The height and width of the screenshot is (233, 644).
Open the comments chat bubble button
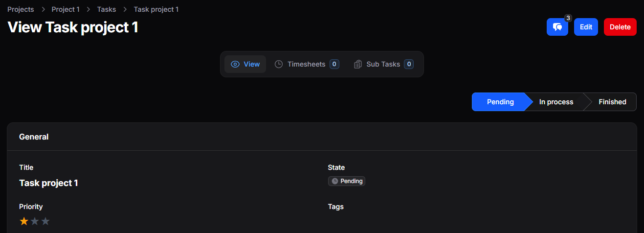tap(557, 27)
